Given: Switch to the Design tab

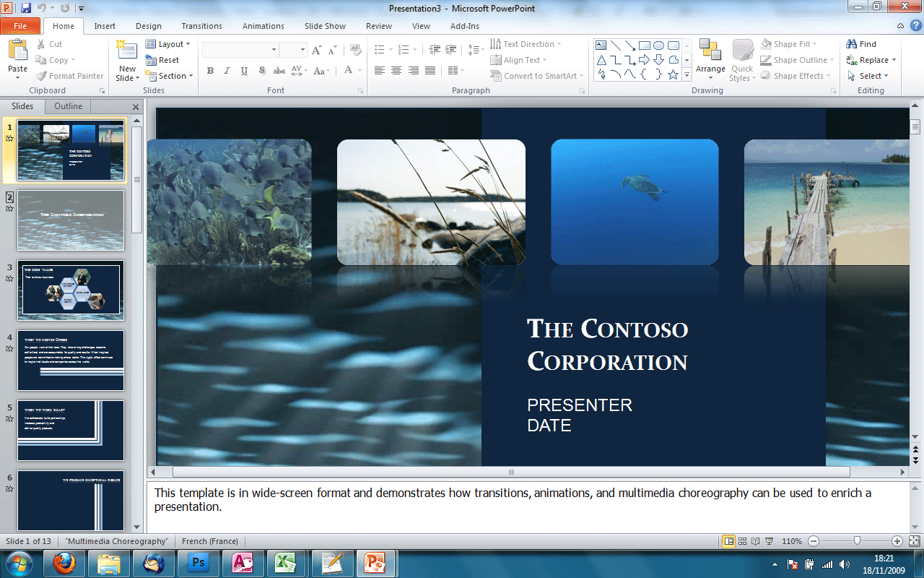Looking at the screenshot, I should [149, 26].
